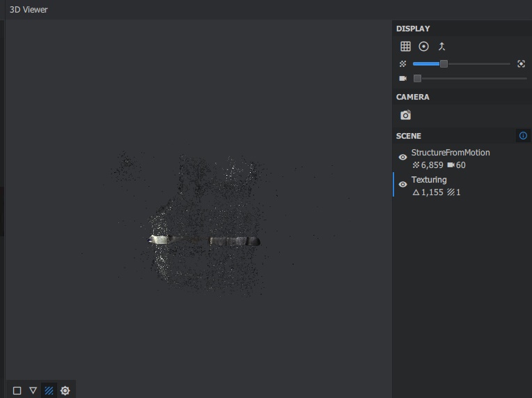
Task: Switch to textured render mode hatched icon
Action: tap(49, 390)
